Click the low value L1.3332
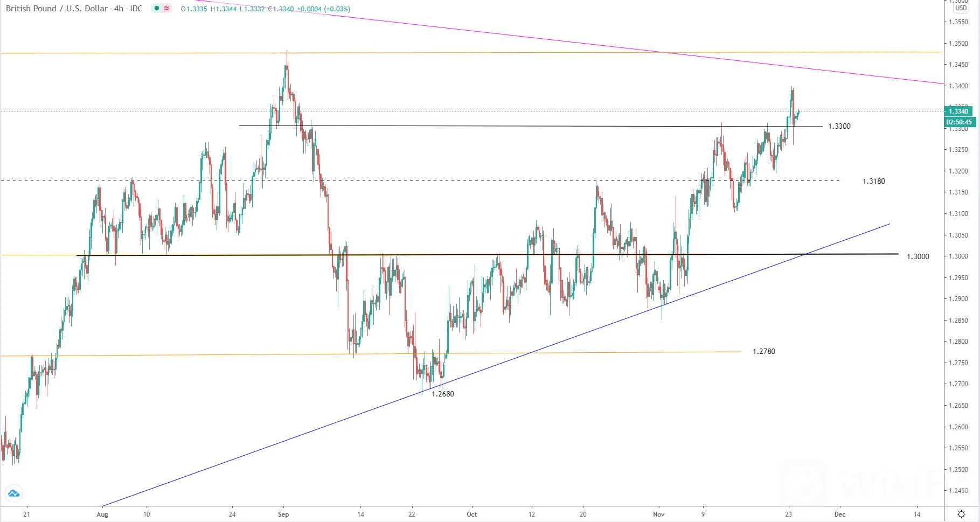Viewport: 980px width, 522px height. pos(252,9)
